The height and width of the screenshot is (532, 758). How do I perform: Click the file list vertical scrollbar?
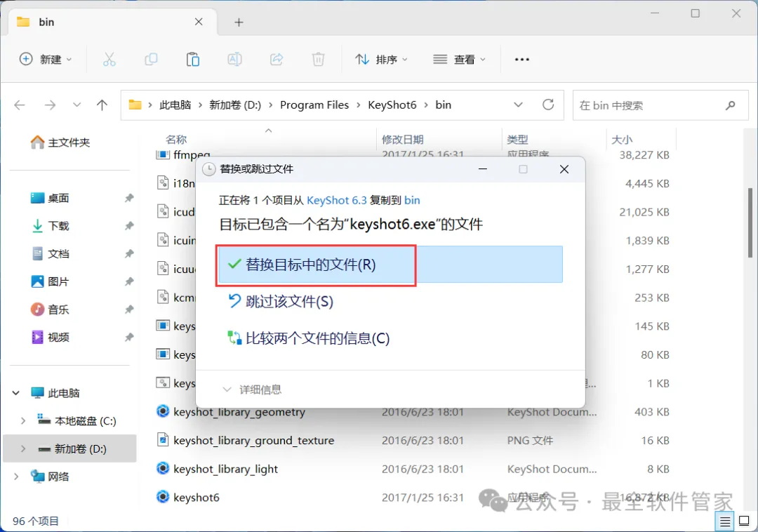[x=750, y=222]
